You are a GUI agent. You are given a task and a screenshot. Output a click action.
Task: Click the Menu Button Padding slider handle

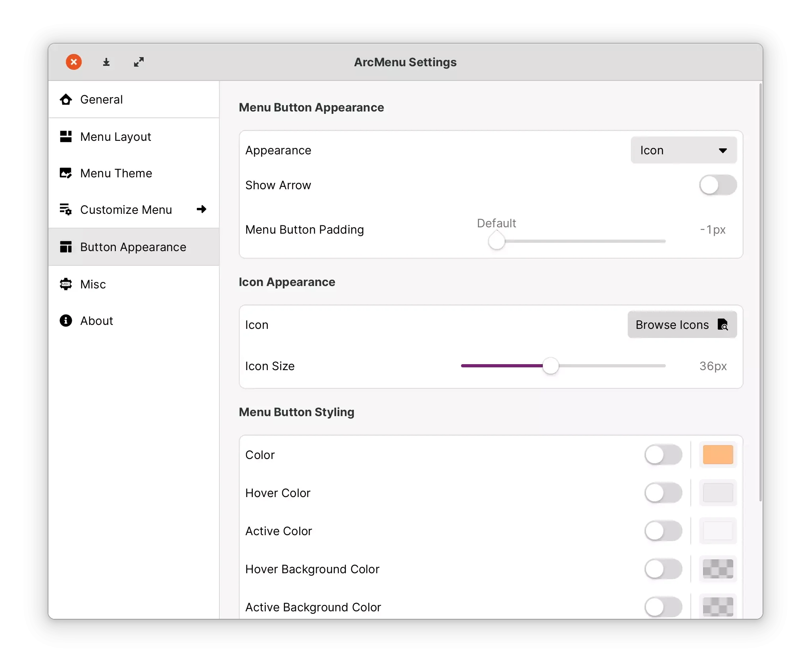point(496,241)
